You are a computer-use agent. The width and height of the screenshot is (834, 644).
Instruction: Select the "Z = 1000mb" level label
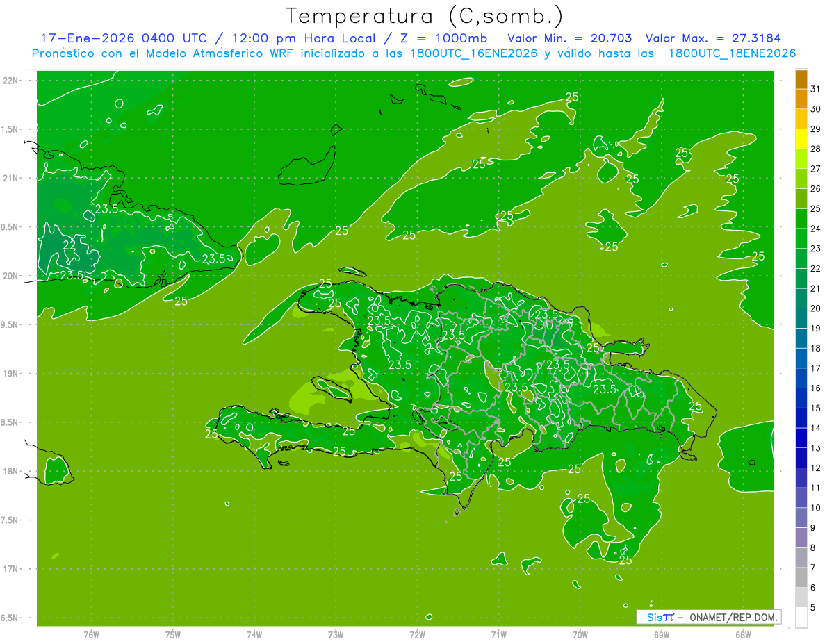point(443,39)
